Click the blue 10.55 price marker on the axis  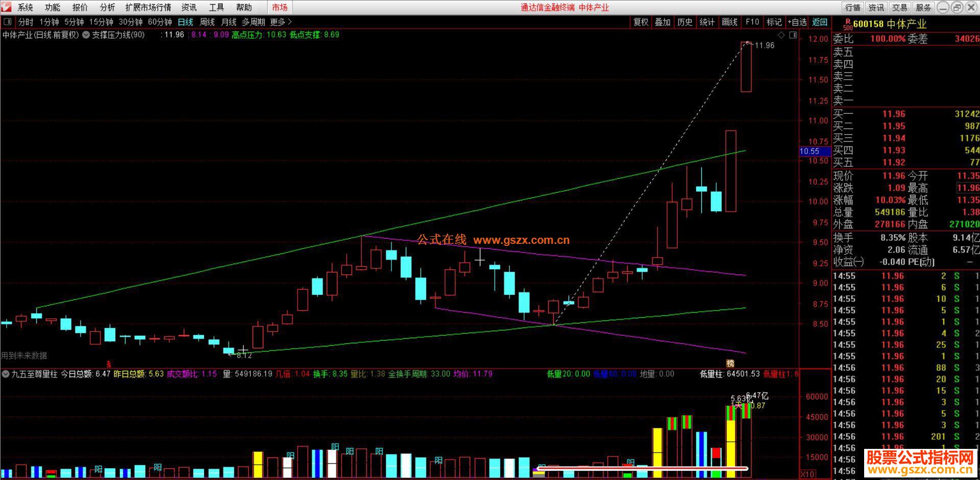coord(815,151)
